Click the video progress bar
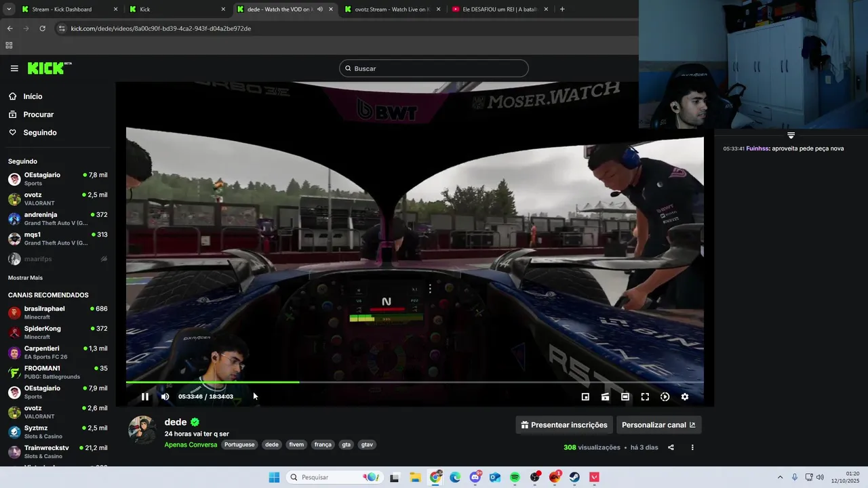The width and height of the screenshot is (868, 488). (x=414, y=382)
